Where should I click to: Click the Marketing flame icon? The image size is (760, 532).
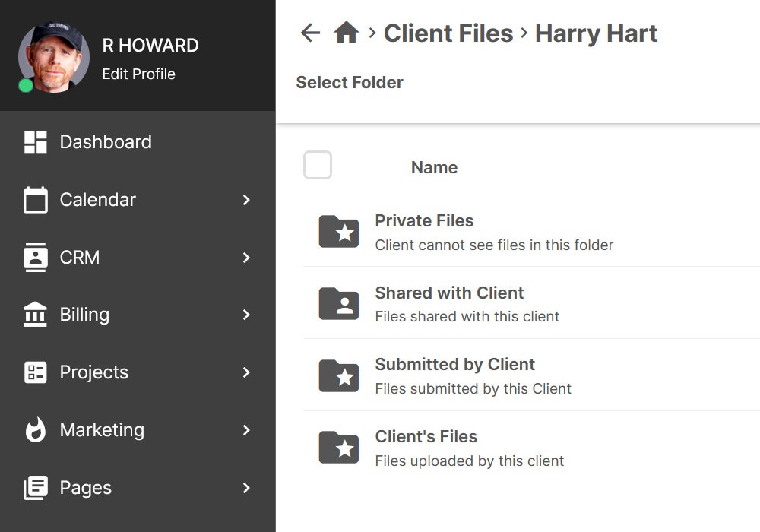36,430
